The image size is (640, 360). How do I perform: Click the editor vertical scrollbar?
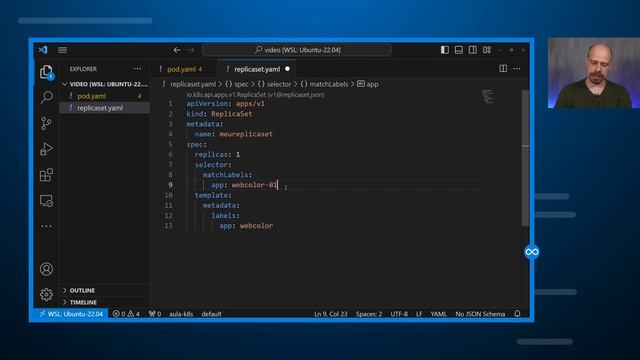pyautogui.click(x=525, y=157)
